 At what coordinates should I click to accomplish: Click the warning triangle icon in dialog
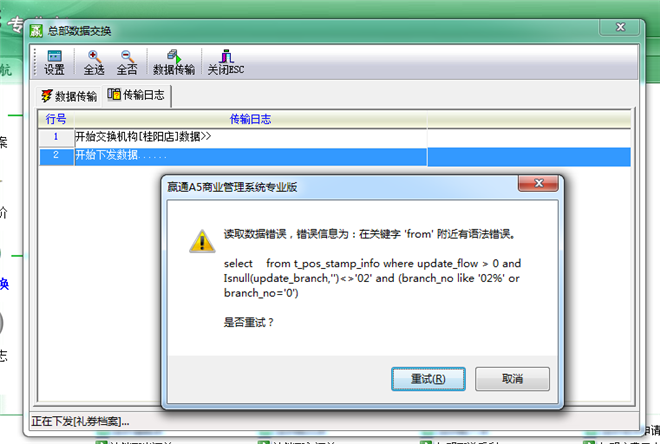(x=202, y=242)
